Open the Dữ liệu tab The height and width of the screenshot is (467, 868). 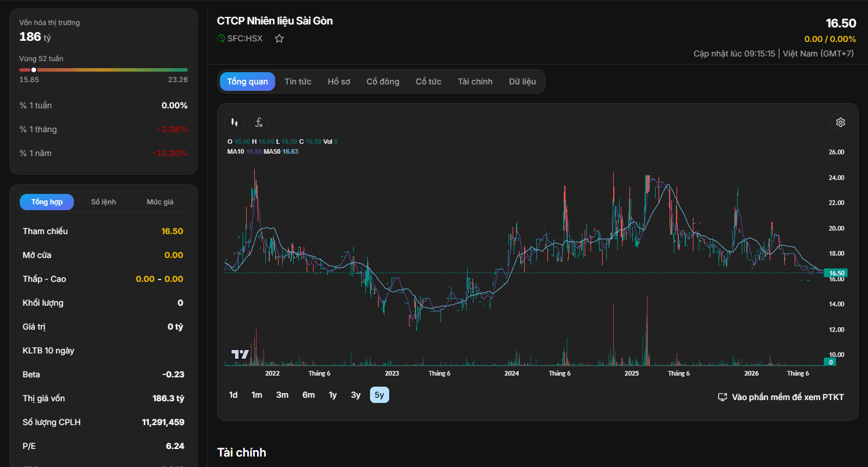[x=522, y=82]
